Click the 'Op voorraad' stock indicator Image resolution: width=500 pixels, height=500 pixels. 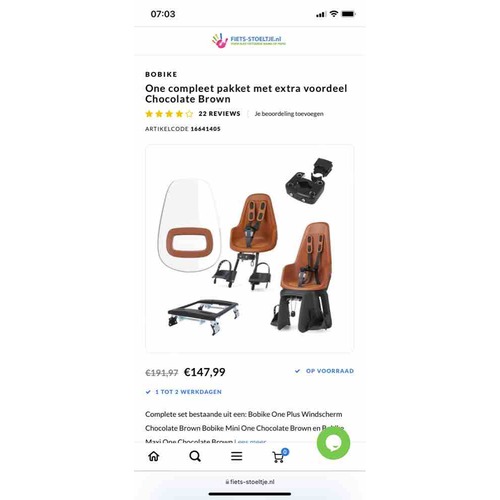coord(324,371)
